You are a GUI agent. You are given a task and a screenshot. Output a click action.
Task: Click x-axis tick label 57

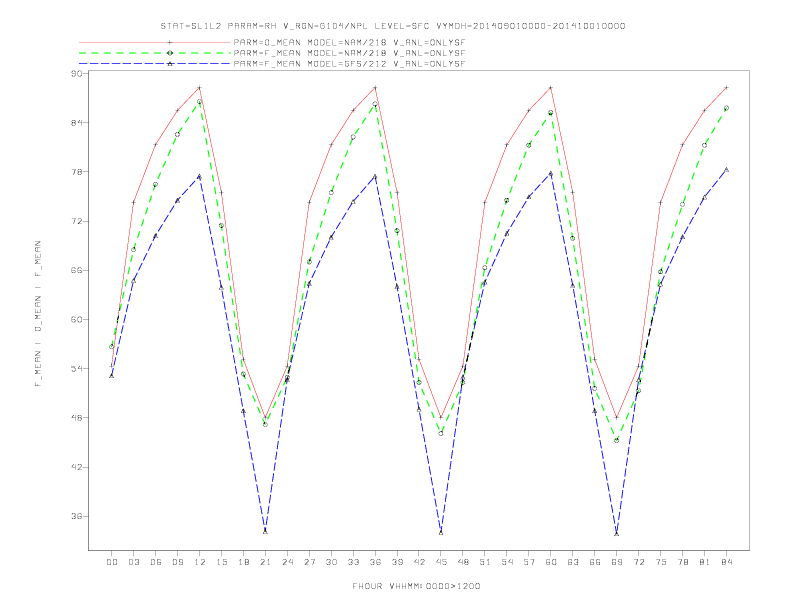tap(529, 562)
